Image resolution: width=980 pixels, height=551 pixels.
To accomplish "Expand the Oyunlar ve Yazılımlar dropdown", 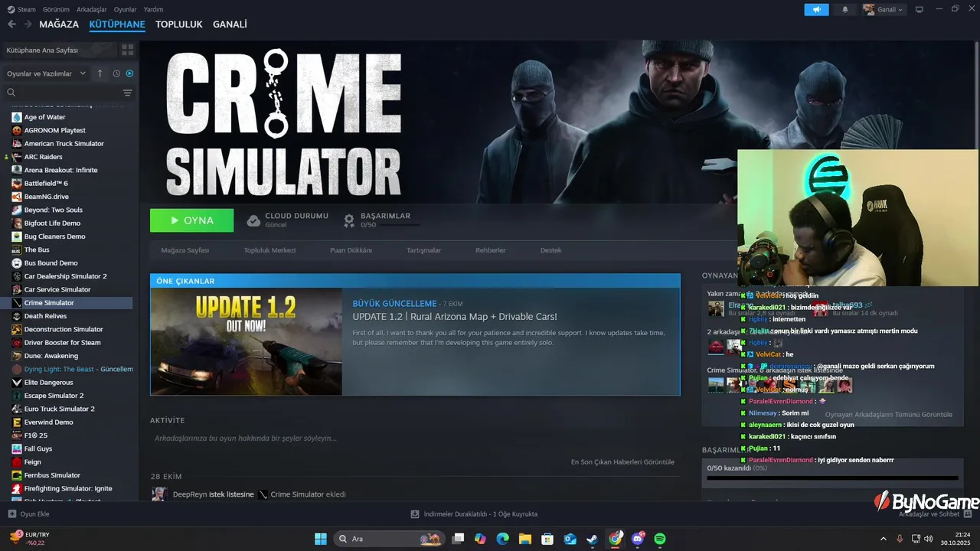I will (47, 73).
